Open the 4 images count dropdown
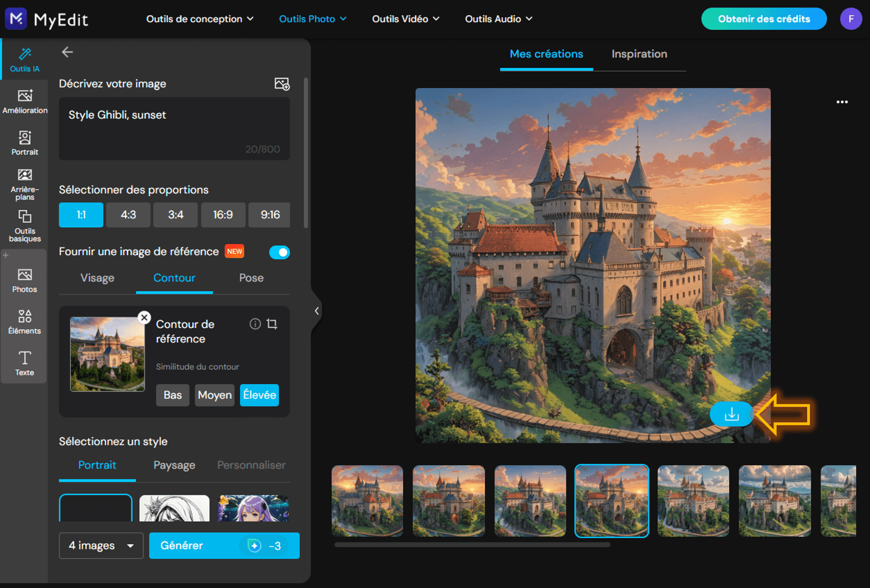Image resolution: width=870 pixels, height=588 pixels. [101, 545]
